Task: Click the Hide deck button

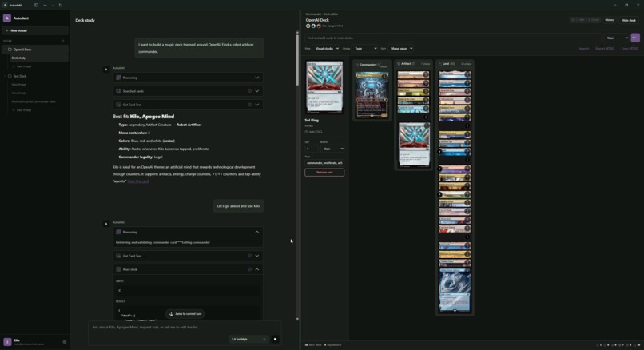Action: point(628,20)
